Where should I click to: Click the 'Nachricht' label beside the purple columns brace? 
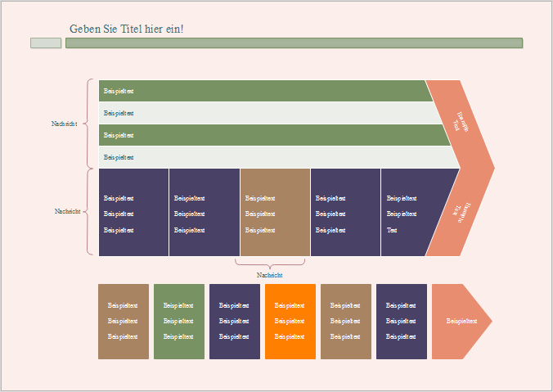(x=67, y=211)
